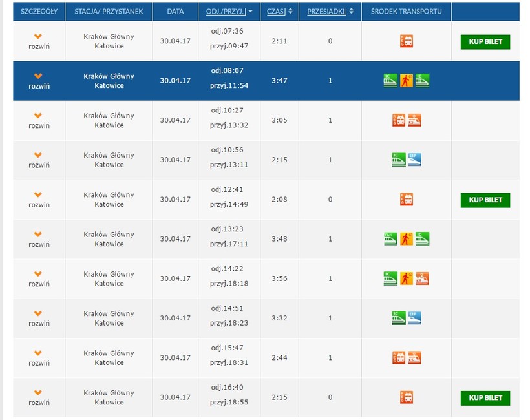Purchase ticket for the 16:40 connection
The width and height of the screenshot is (530, 420).
coord(485,397)
